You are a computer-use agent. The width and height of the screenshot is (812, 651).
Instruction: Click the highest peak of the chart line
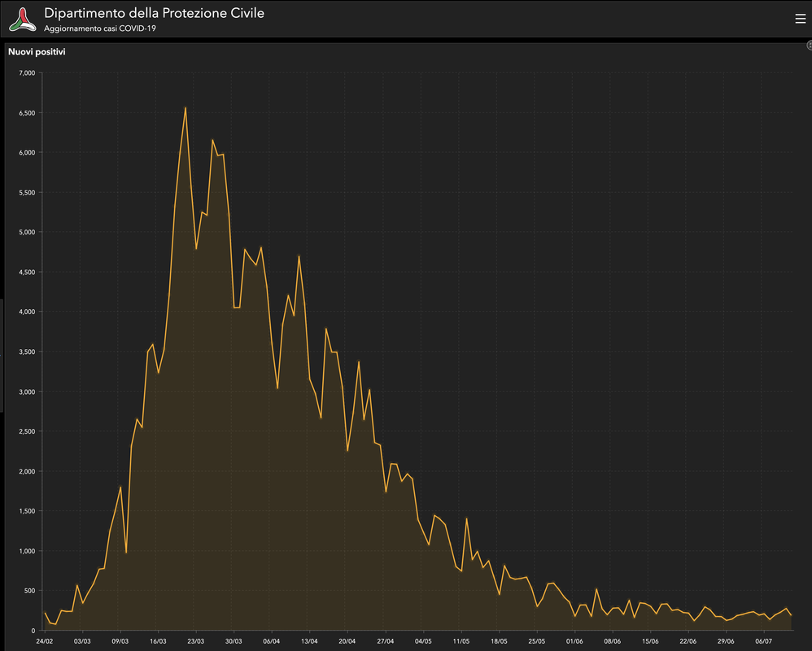[x=186, y=108]
